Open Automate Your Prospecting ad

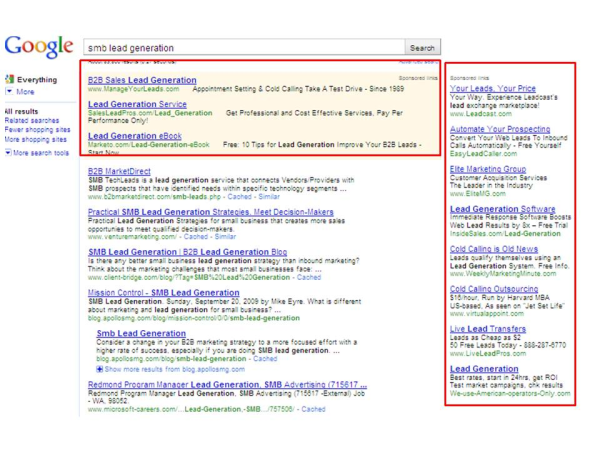point(500,129)
